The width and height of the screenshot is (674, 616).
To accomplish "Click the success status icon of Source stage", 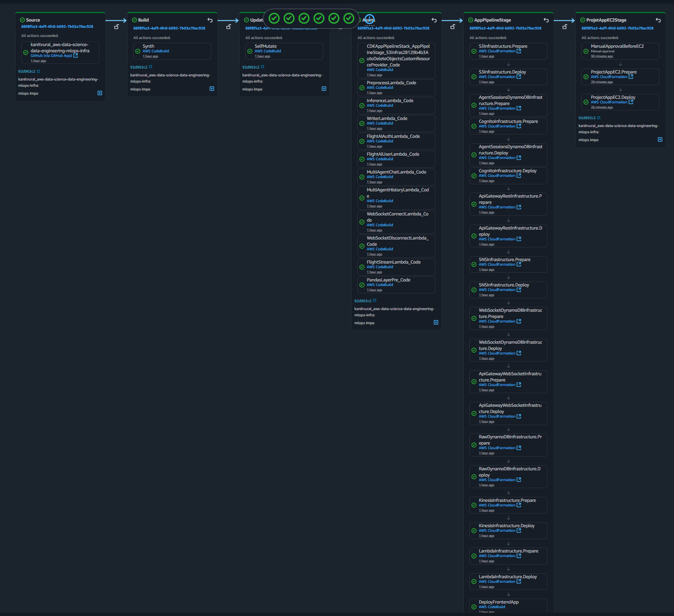I will (22, 20).
